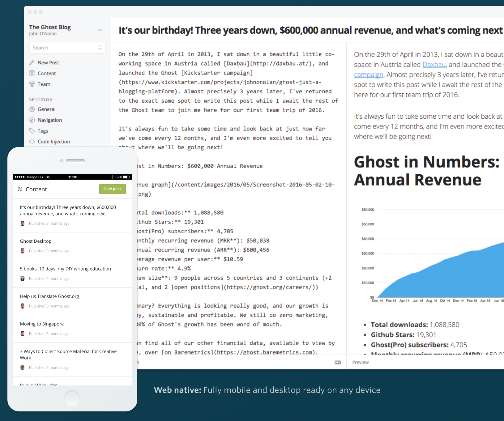Click the Search input field
The height and width of the screenshot is (421, 504).
tap(67, 48)
